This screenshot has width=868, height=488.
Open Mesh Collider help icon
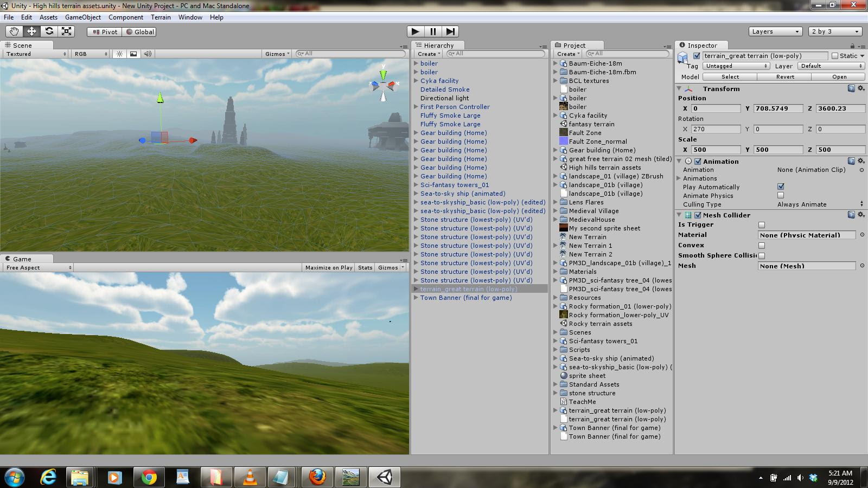[851, 215]
